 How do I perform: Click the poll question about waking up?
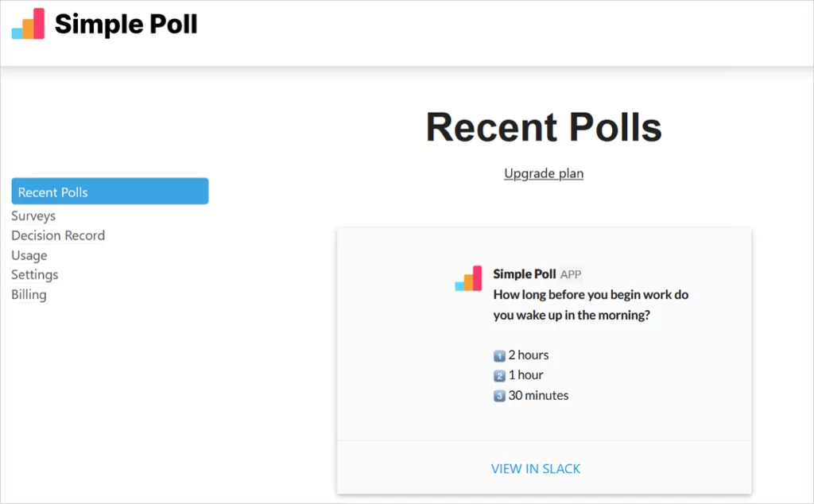click(x=591, y=304)
